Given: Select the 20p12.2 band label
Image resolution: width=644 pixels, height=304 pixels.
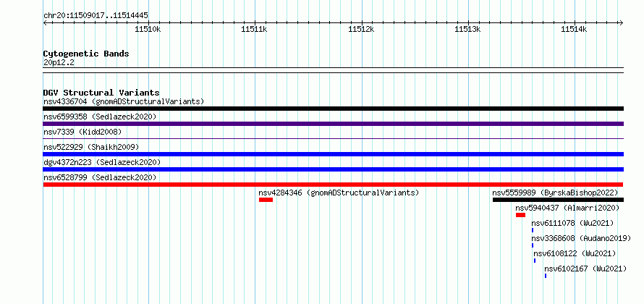Looking at the screenshot, I should tap(59, 63).
